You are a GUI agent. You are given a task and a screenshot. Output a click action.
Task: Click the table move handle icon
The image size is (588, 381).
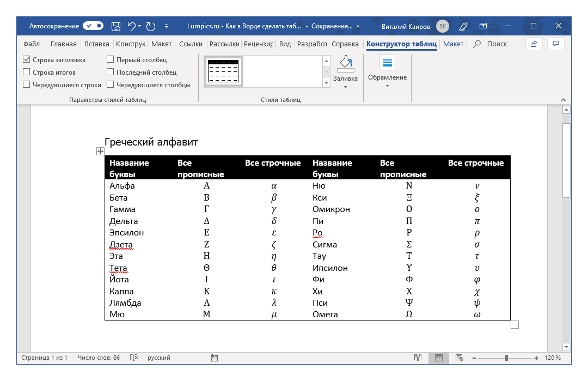pyautogui.click(x=100, y=151)
